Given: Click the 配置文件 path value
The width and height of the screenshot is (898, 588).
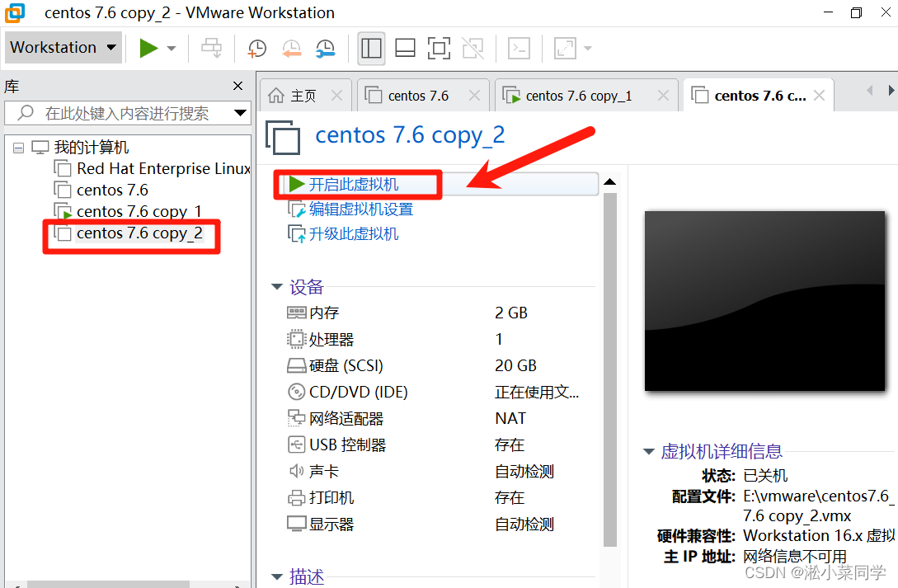Looking at the screenshot, I should pos(818,506).
